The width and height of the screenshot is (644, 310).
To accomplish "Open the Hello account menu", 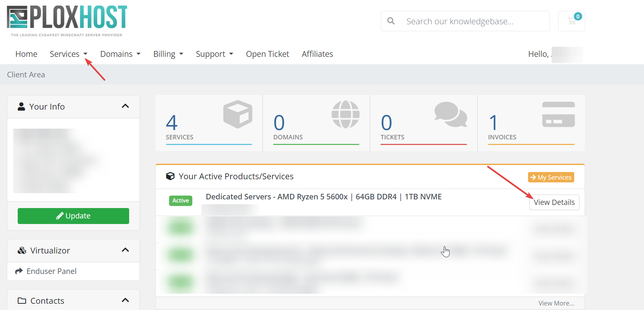I will 555,54.
